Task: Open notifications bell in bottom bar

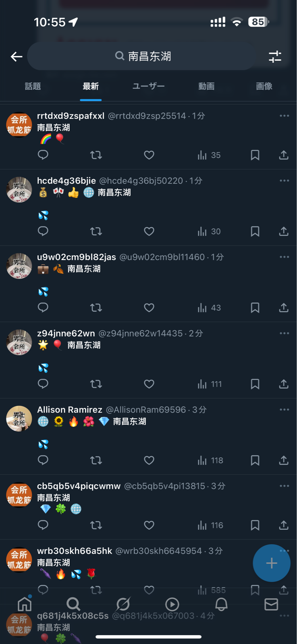Action: (x=221, y=604)
